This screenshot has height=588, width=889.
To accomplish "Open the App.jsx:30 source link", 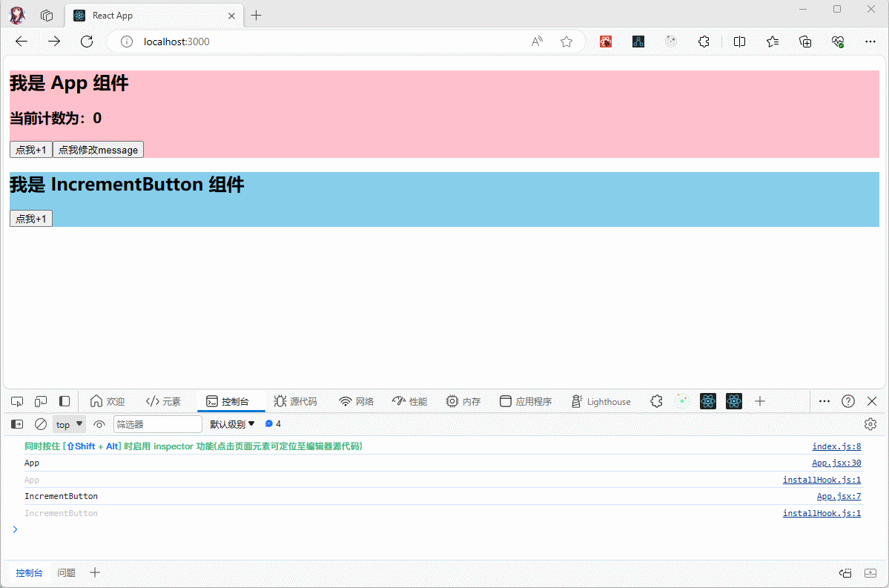I will point(836,463).
